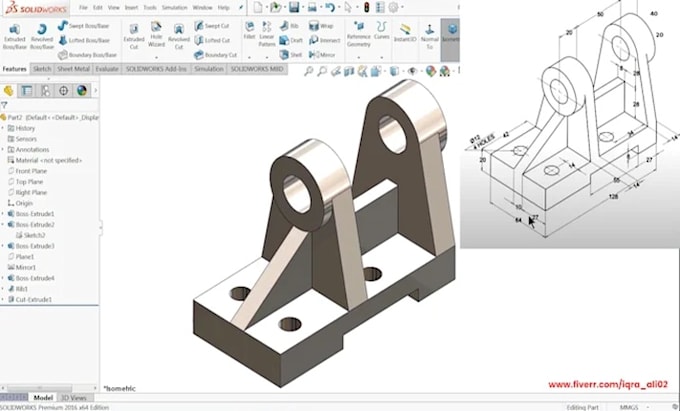Expand the Boss-Extrude3 feature

[x=2, y=246]
